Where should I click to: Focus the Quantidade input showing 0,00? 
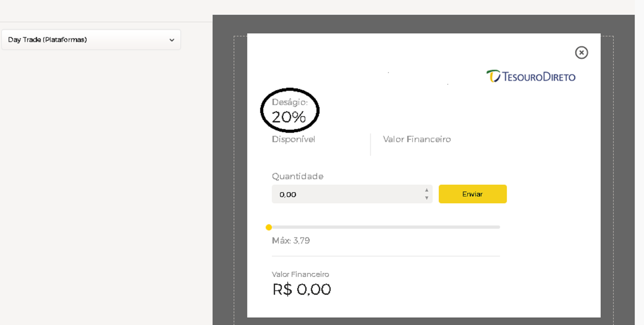tap(348, 194)
